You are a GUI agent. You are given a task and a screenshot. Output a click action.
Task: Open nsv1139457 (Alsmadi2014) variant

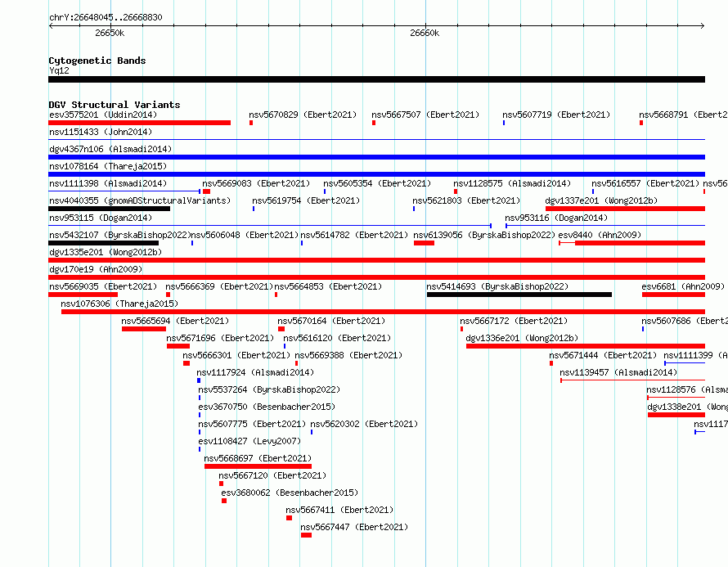tap(618, 372)
